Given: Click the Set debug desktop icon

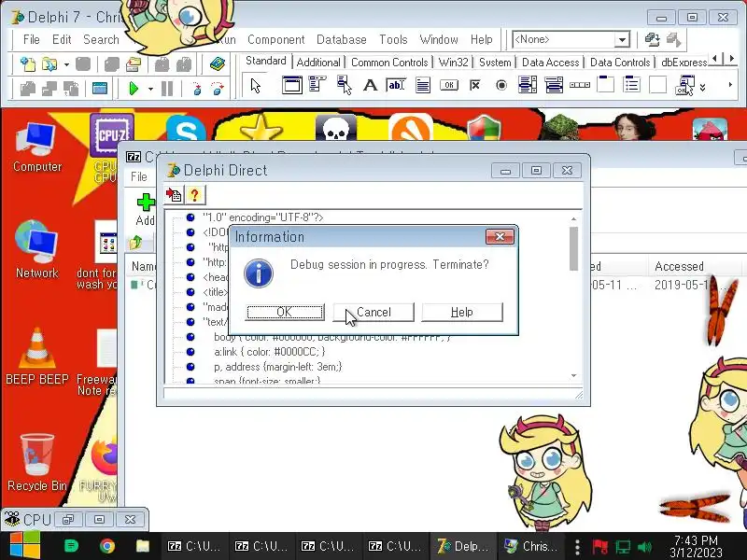Looking at the screenshot, I should click(673, 39).
